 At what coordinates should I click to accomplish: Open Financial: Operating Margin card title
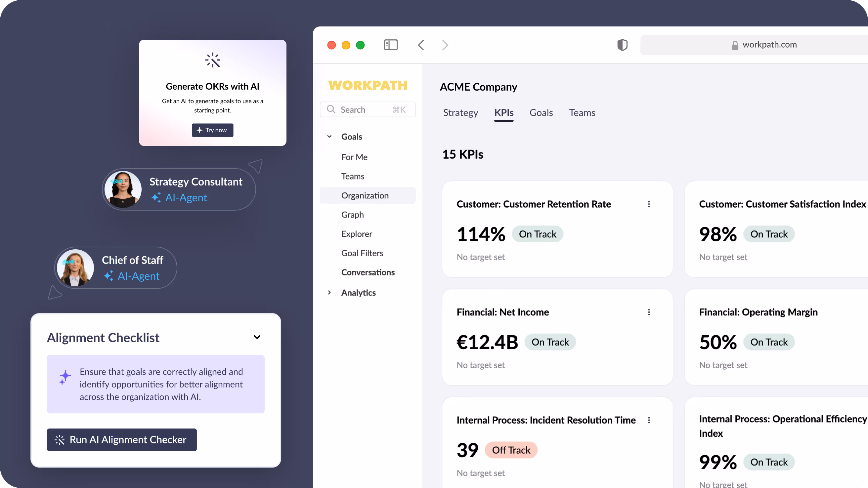click(x=758, y=312)
